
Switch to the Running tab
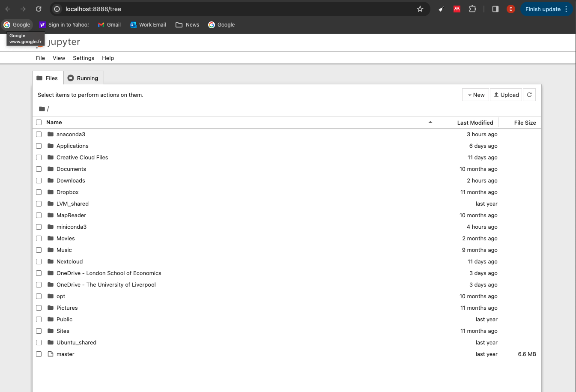pos(84,78)
